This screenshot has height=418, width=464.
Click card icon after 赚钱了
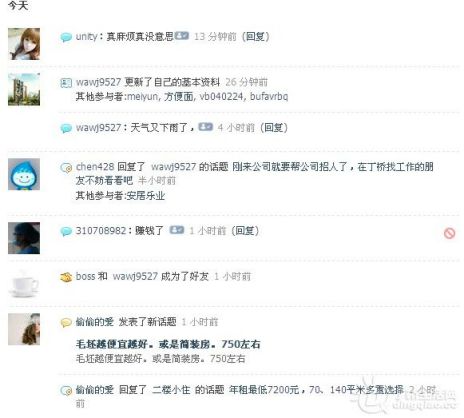pos(177,230)
